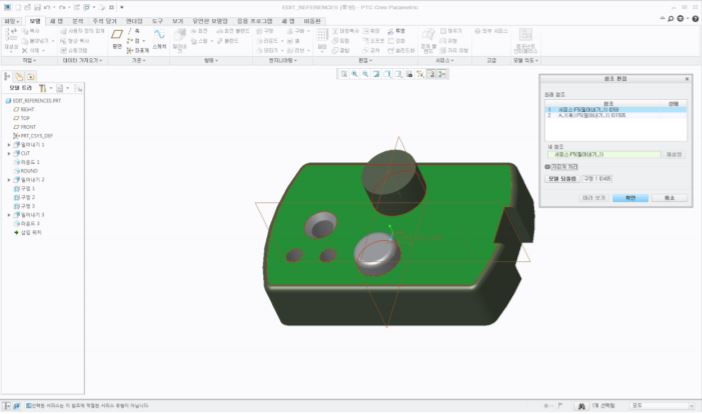Open the 파일 menu
702x414 pixels.
12,21
